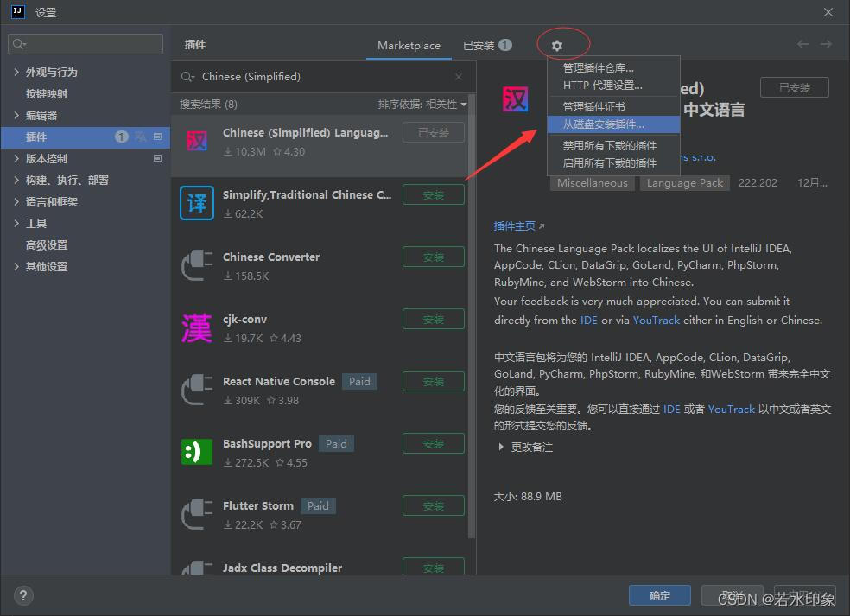Image resolution: width=850 pixels, height=616 pixels.
Task: Open the YouTrack link in English description
Action: tap(656, 320)
